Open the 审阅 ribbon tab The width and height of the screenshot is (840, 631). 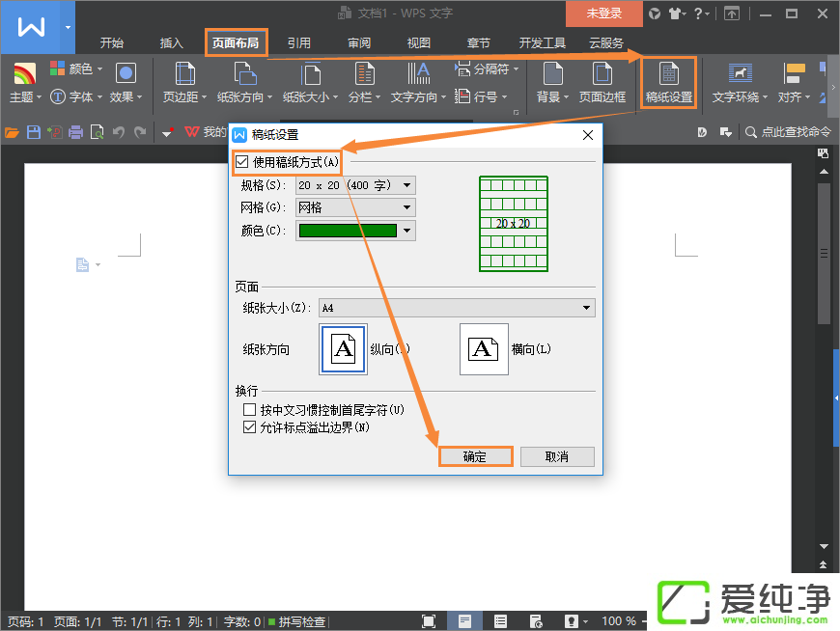358,42
